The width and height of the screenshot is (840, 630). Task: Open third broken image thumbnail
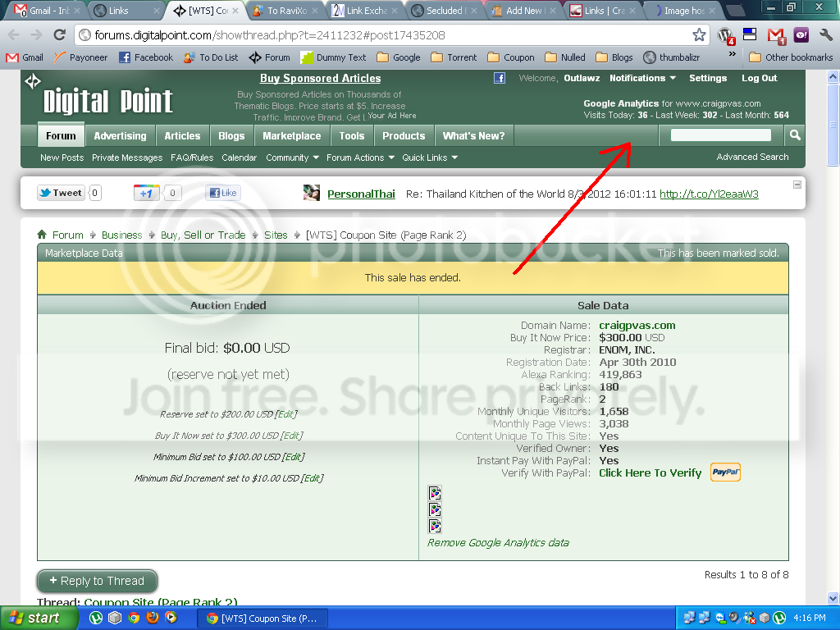(x=435, y=526)
